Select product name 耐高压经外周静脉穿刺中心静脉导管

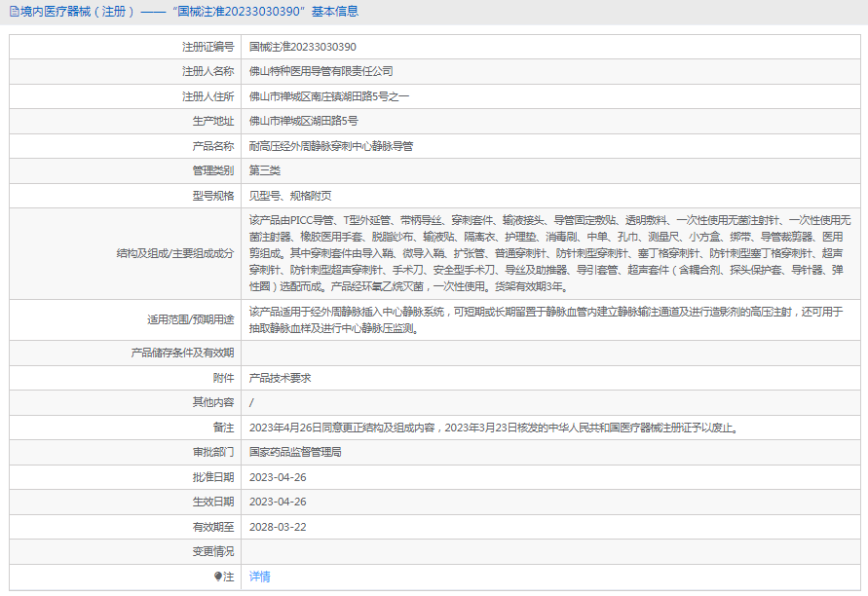click(x=331, y=146)
